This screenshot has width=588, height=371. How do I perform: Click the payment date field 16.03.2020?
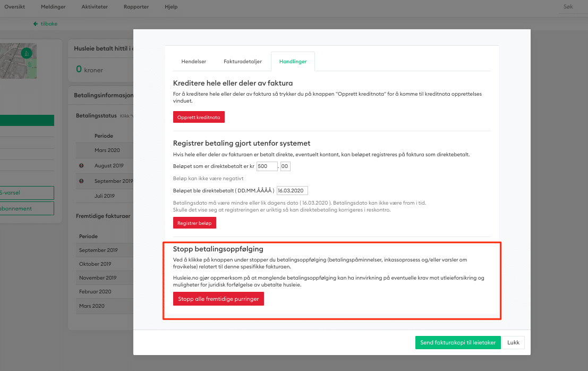(x=292, y=190)
